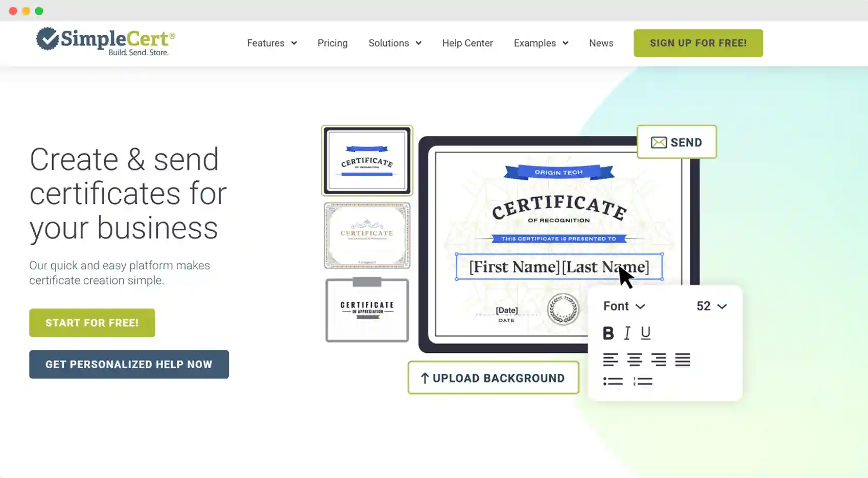
Task: Select the ornate gold certificate template thumbnail
Action: [367, 235]
